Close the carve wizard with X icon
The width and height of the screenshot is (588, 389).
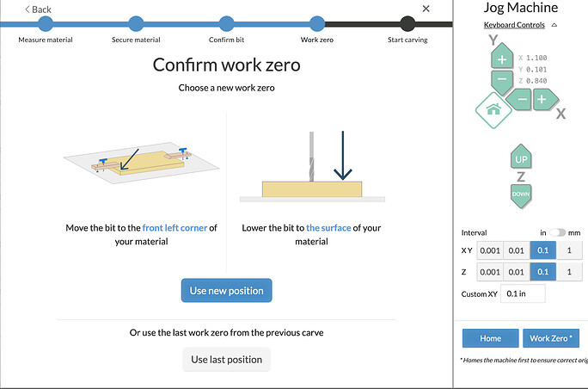426,9
